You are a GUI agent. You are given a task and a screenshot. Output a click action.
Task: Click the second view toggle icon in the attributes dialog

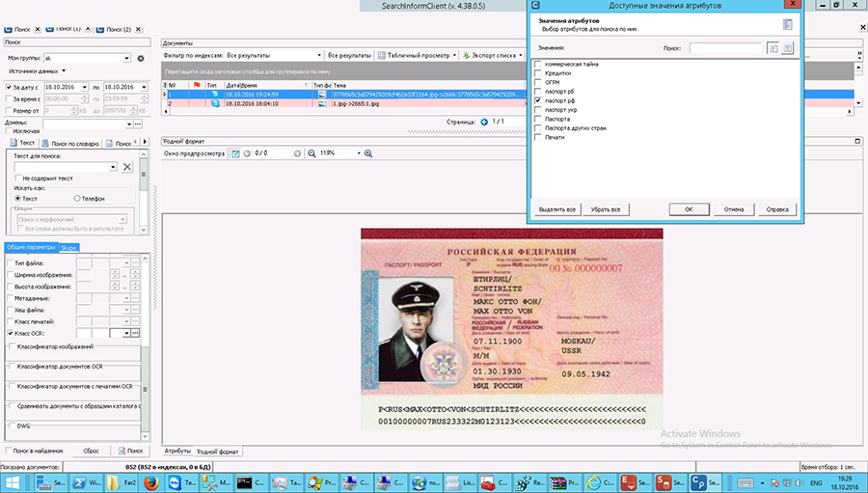787,48
